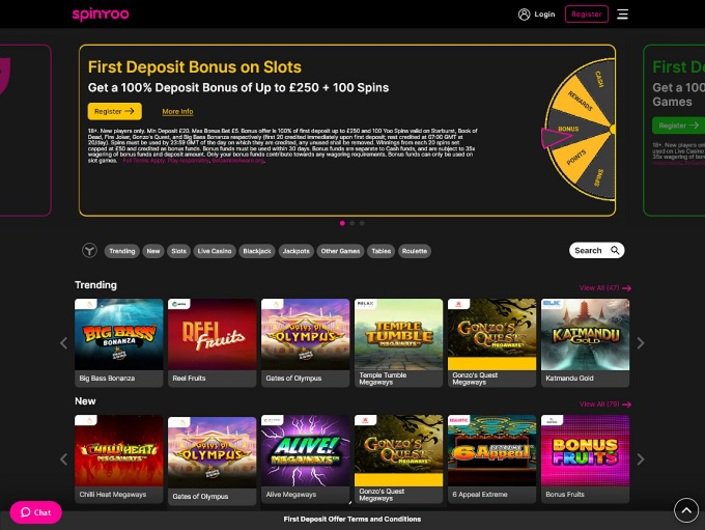Expand View All New games

[605, 404]
